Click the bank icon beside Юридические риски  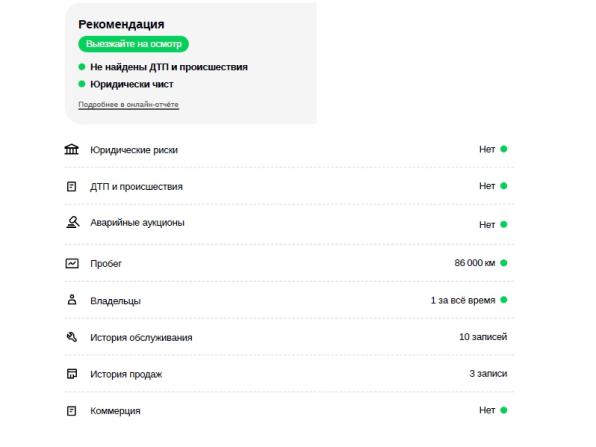click(x=71, y=149)
